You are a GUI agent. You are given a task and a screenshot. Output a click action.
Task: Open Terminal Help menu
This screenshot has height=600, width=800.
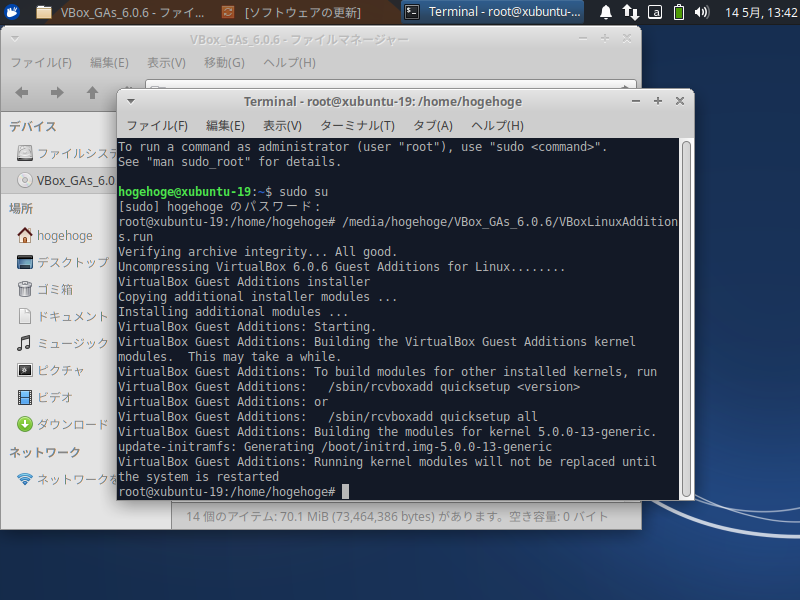[497, 126]
